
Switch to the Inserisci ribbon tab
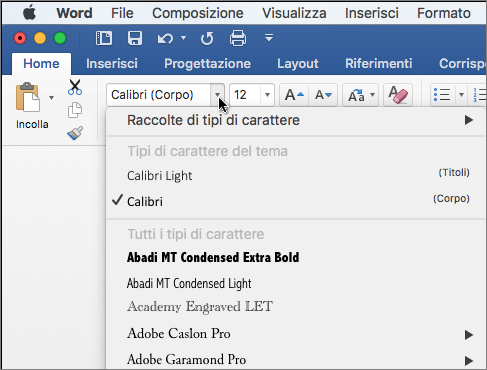pyautogui.click(x=112, y=63)
